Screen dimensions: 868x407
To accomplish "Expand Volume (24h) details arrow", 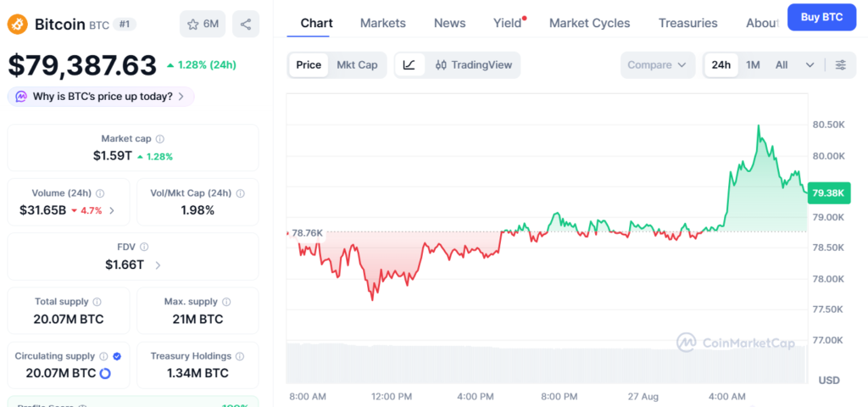I will tap(113, 210).
